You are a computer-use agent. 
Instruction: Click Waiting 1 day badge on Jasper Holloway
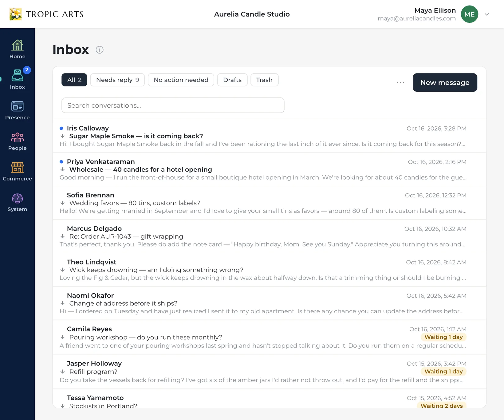[x=443, y=372]
